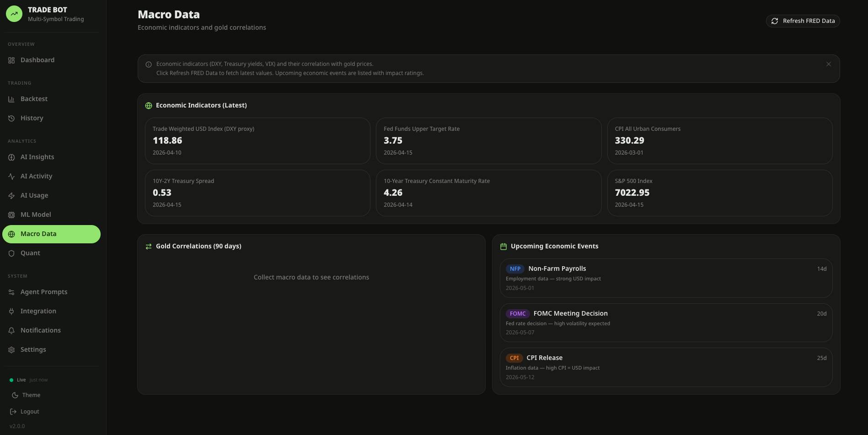The image size is (868, 435).
Task: Navigate to AI Insights
Action: 51,157
